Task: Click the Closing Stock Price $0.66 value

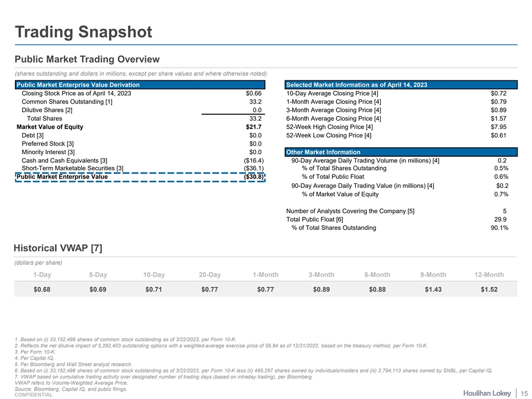Action: pos(253,93)
